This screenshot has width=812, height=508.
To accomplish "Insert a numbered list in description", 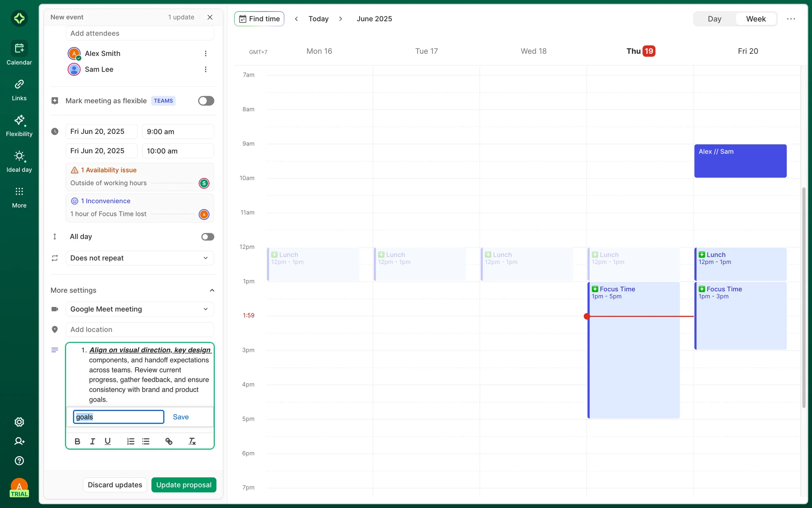I will pos(131,442).
